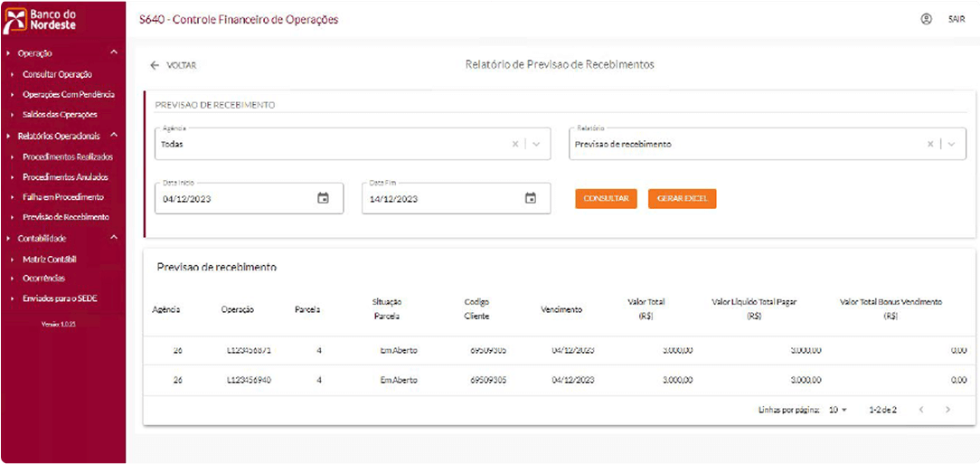980x464 pixels.
Task: Collapse the Relatórios Operacionais section
Action: (x=114, y=136)
